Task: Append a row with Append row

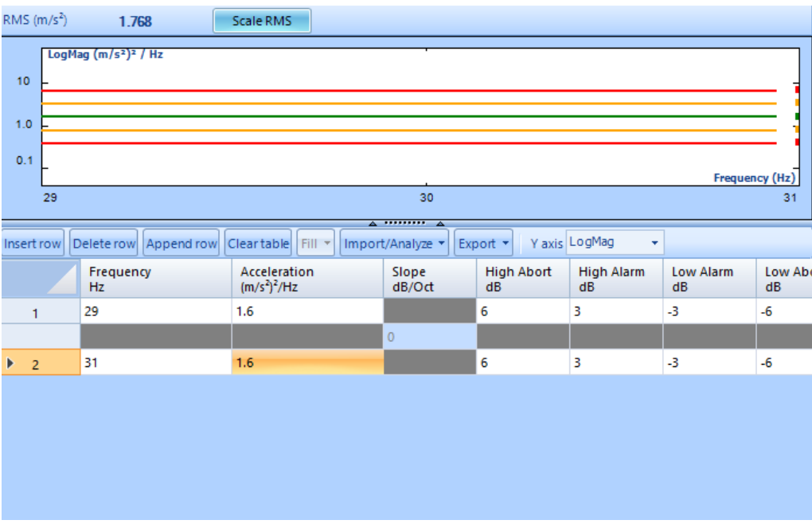Action: pos(182,244)
